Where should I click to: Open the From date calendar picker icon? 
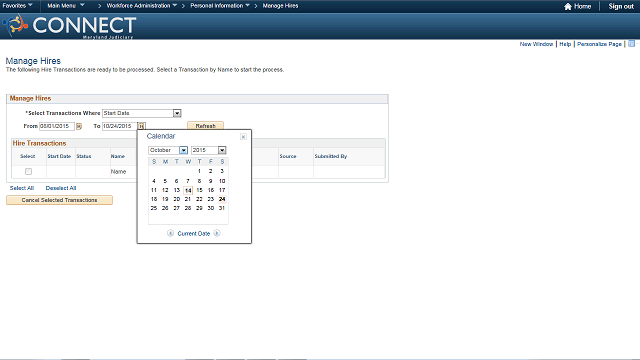coord(79,127)
